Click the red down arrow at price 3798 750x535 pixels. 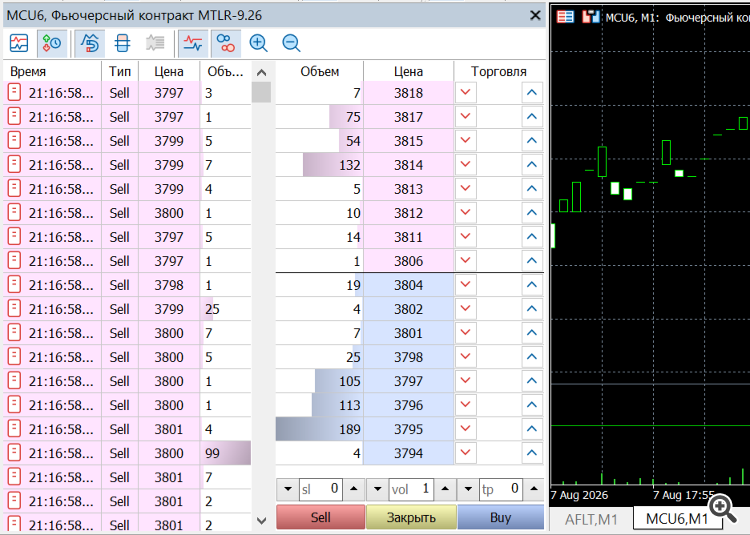point(465,357)
